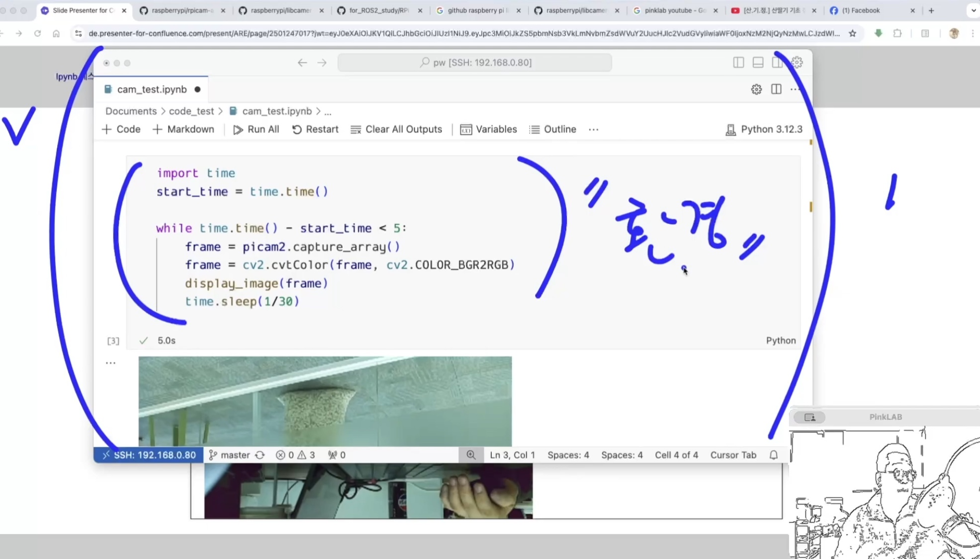Toggle the primary sidebar layout icon
Image resolution: width=980 pixels, height=559 pixels.
point(738,63)
